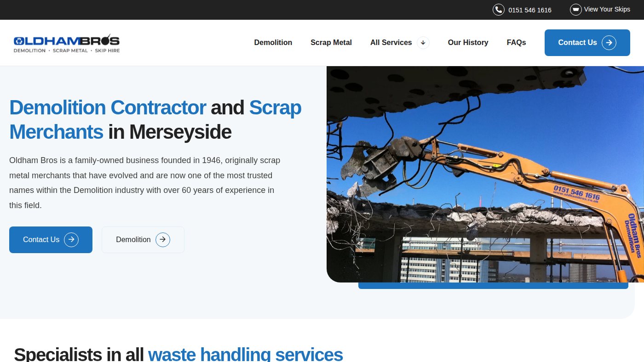Click hero Contact Us button label
This screenshot has width=644, height=362.
(41, 240)
